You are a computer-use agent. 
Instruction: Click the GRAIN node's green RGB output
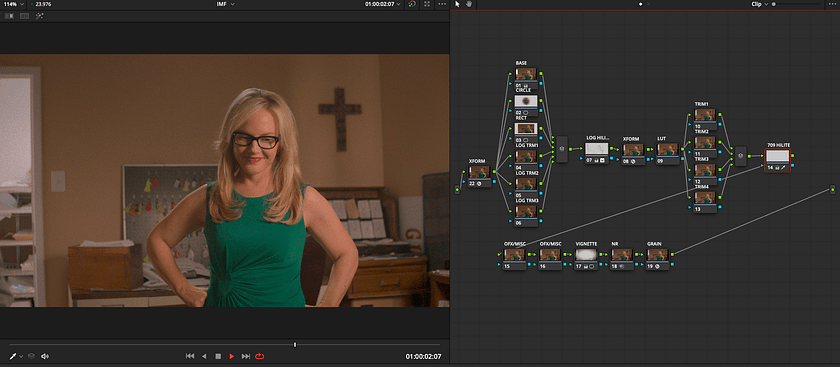point(672,254)
